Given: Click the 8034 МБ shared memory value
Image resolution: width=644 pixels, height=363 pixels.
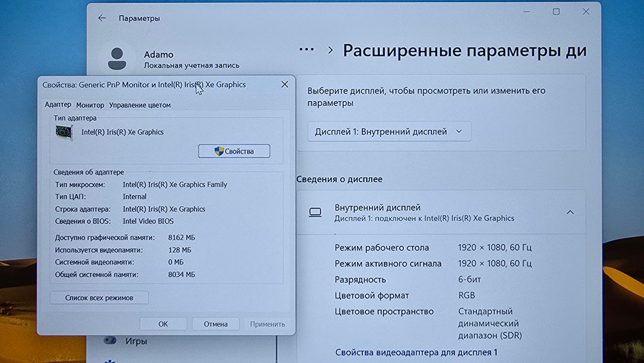Looking at the screenshot, I should (x=182, y=274).
